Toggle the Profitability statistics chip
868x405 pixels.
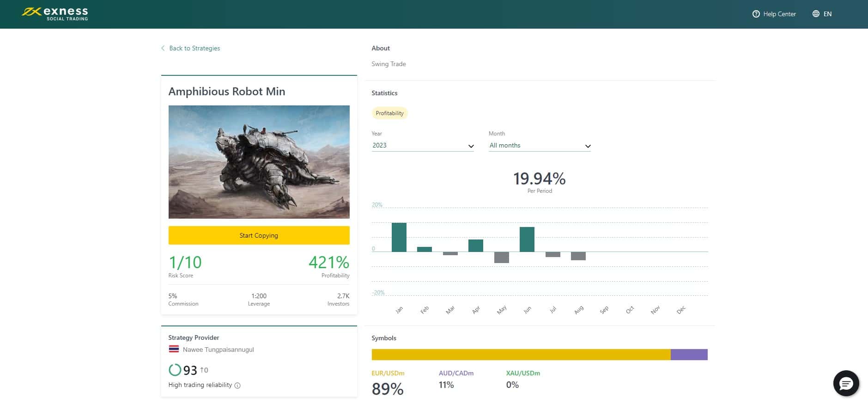(389, 113)
